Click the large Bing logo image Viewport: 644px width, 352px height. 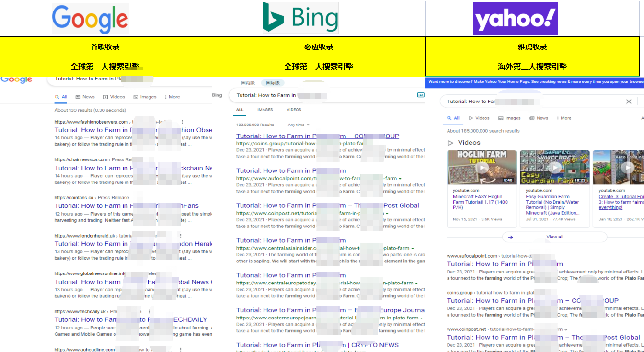[300, 18]
